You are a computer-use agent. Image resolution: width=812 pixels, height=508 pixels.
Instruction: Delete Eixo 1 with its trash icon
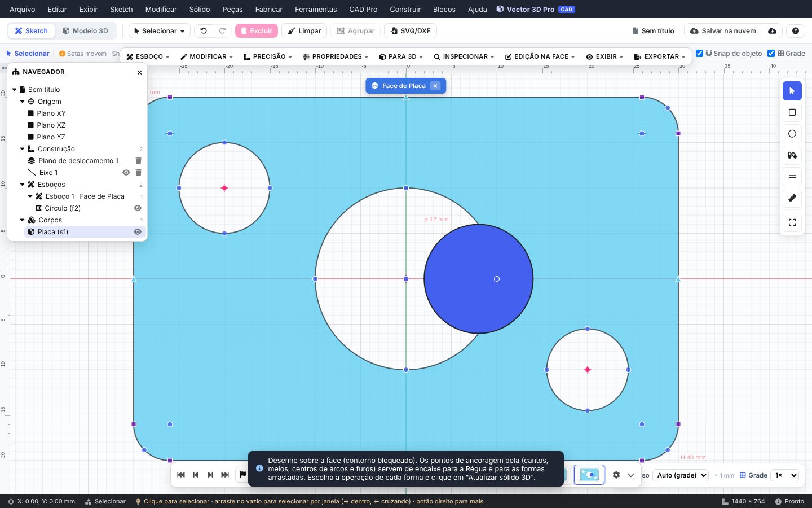[139, 173]
